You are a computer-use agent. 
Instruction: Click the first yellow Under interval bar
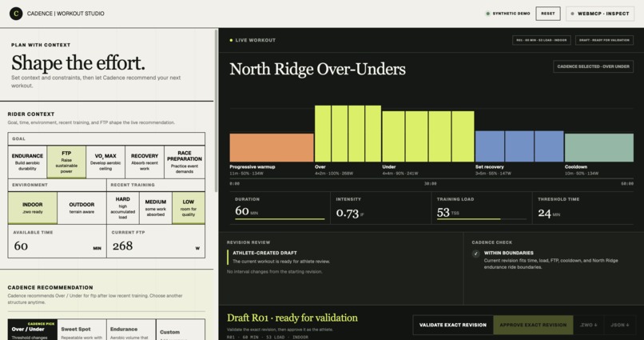tap(393, 137)
